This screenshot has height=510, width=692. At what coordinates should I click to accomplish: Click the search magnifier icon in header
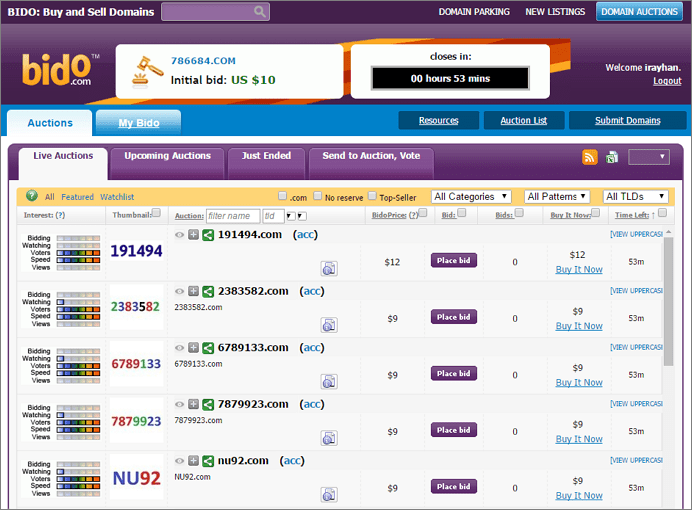(x=260, y=11)
